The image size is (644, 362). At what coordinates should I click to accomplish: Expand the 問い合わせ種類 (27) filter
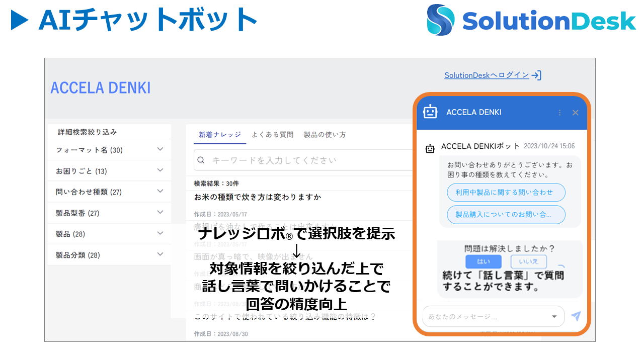coord(109,192)
